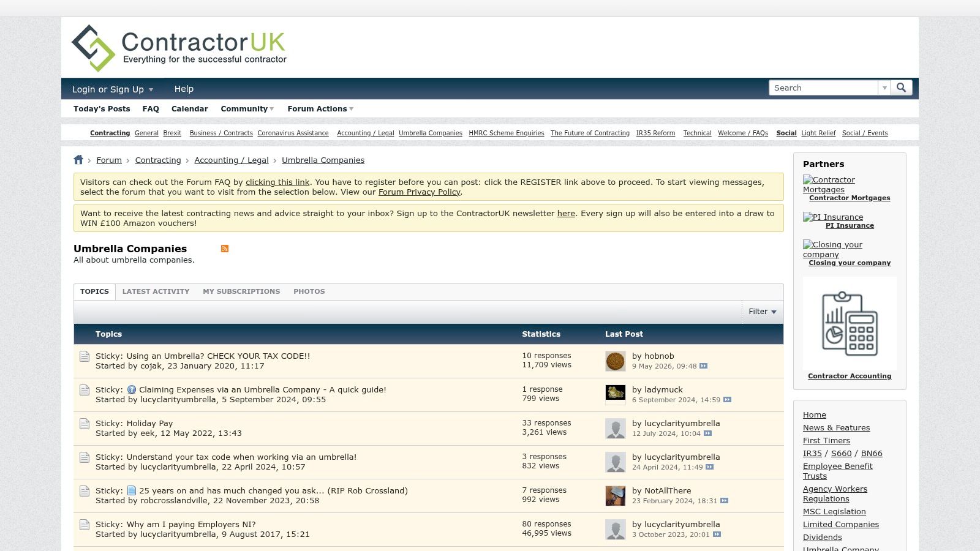Jump to last post dated 12 July 2024
Screen dimensions: 980x551
click(x=707, y=433)
